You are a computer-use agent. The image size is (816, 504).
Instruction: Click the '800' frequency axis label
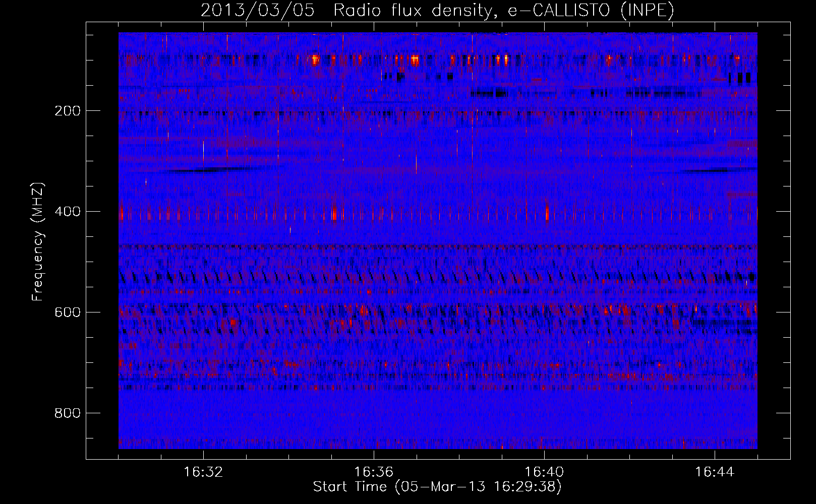pyautogui.click(x=68, y=413)
